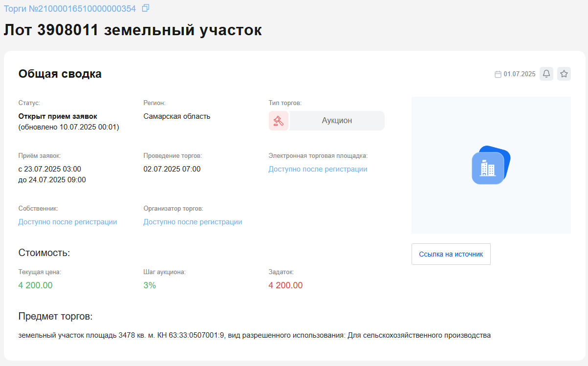
Task: Click the Предмет торгов section heading
Action: (x=55, y=316)
